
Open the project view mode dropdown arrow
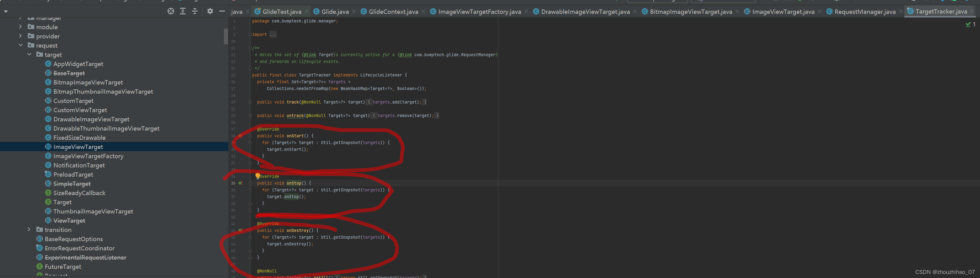point(6,12)
